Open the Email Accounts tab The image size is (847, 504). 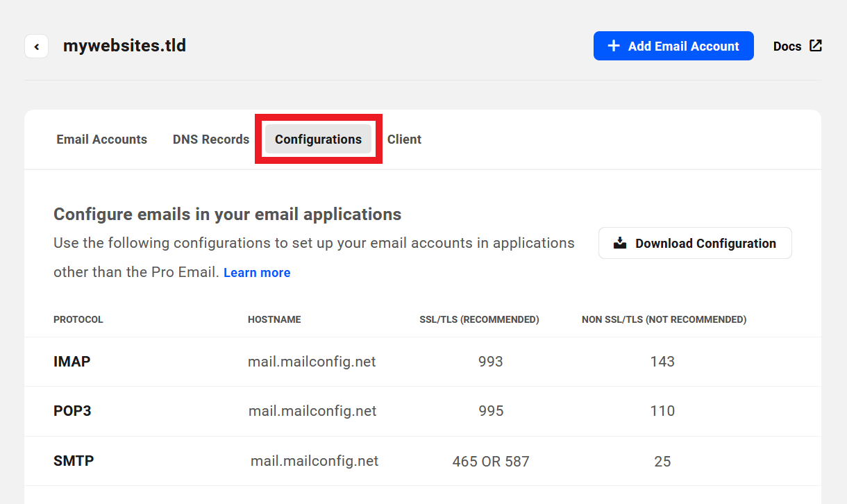click(x=102, y=140)
